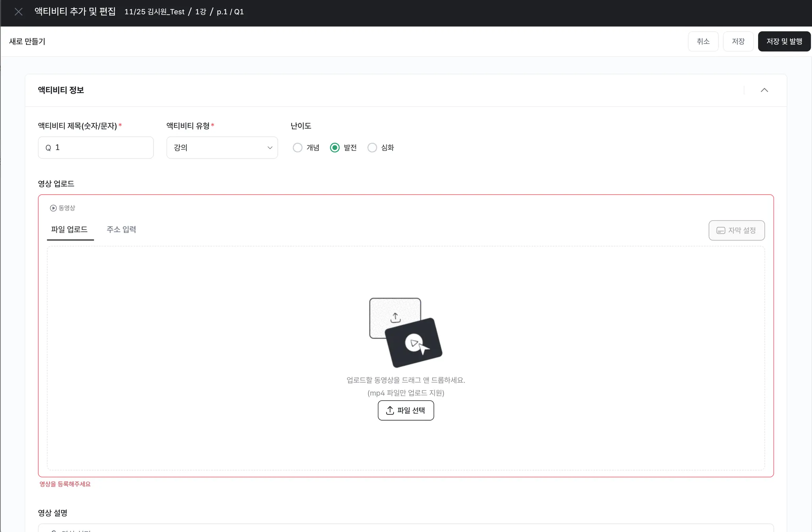Collapse the 액티비티 정보 section chevron
The width and height of the screenshot is (812, 532).
tap(764, 90)
